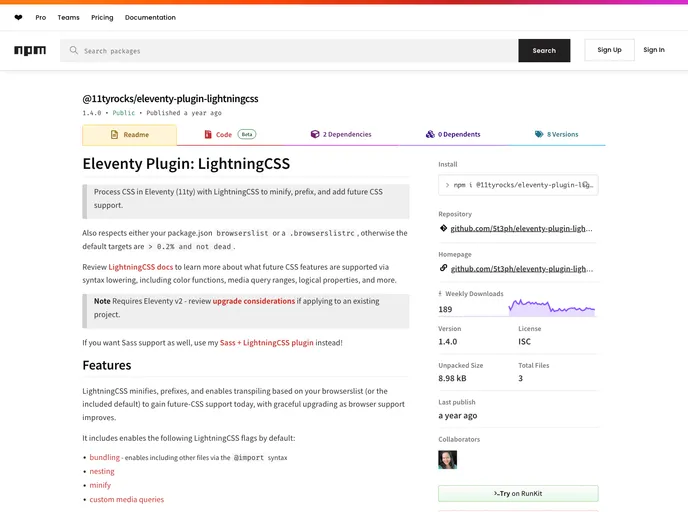Focus the Search packages input field
This screenshot has width=688, height=512.
[x=289, y=50]
